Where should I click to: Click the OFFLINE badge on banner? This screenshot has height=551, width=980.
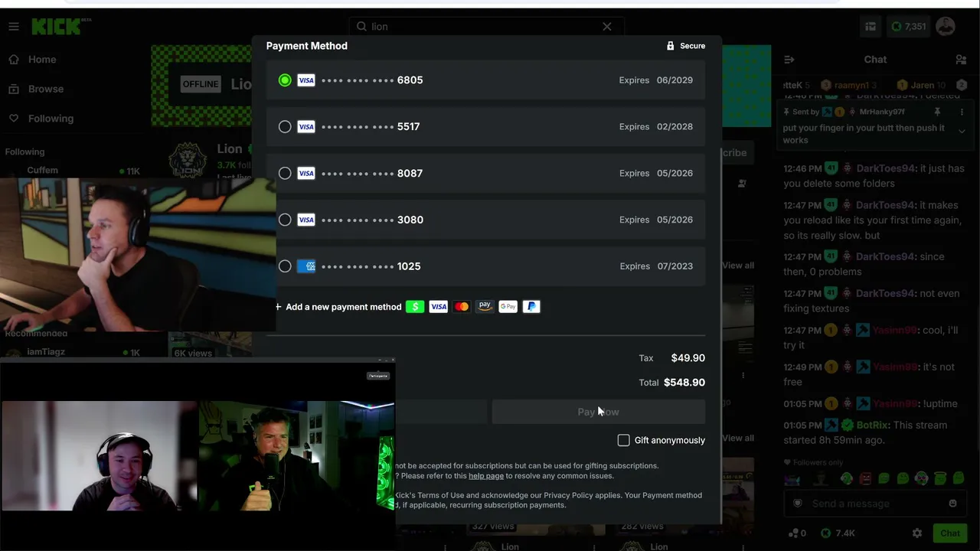coord(201,84)
